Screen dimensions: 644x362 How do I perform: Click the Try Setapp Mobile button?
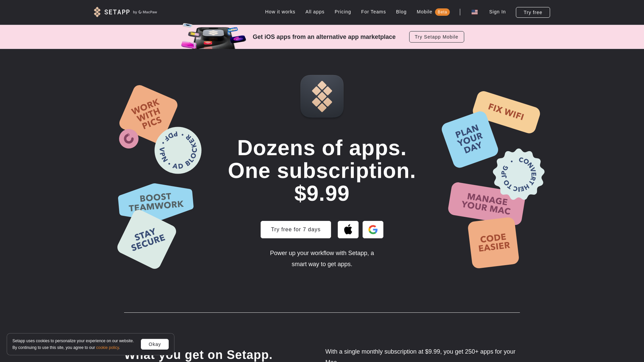coord(437,37)
